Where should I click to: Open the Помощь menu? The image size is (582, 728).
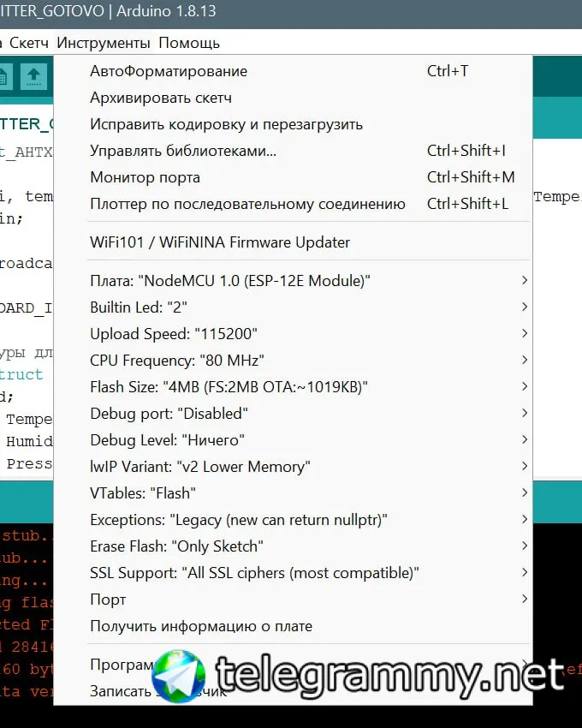click(189, 43)
